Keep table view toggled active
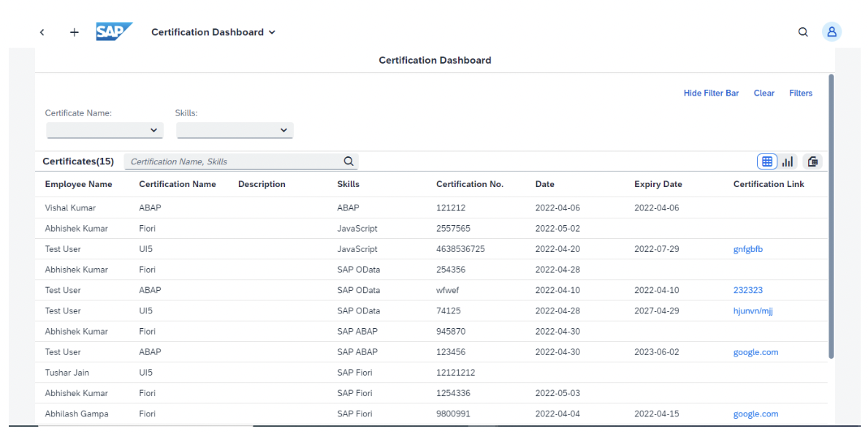The image size is (868, 434). (766, 161)
